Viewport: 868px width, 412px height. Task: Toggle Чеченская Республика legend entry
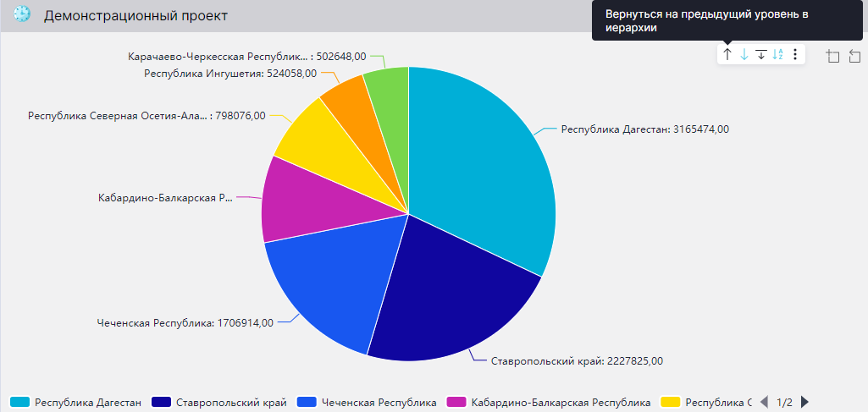click(x=379, y=402)
